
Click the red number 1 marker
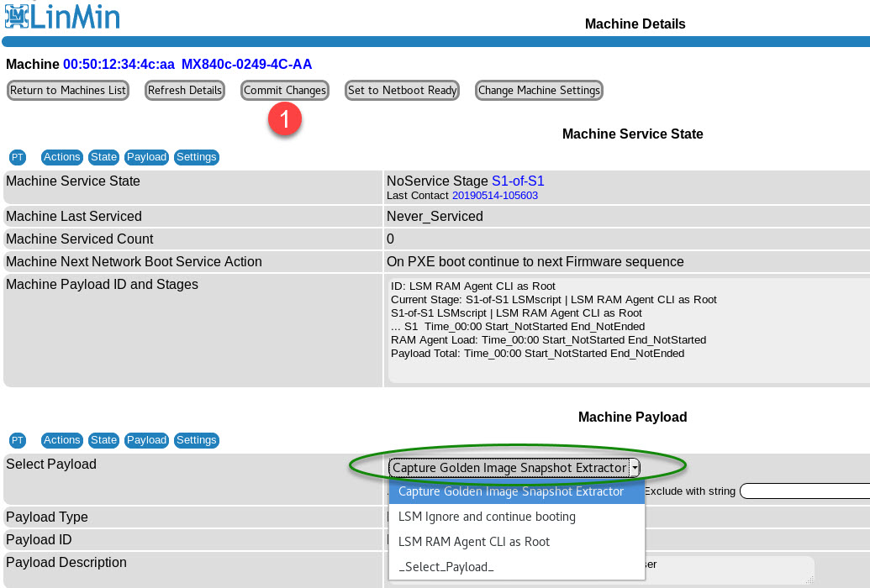[x=285, y=119]
